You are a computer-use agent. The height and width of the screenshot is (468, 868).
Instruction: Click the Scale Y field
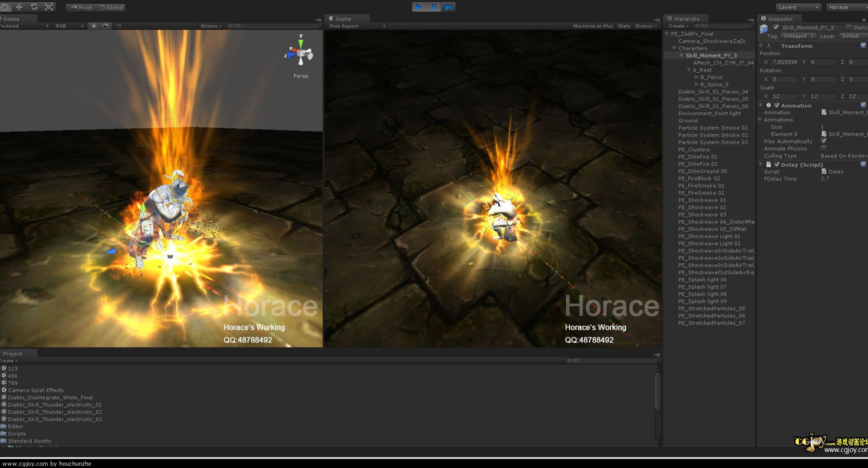[x=823, y=96]
